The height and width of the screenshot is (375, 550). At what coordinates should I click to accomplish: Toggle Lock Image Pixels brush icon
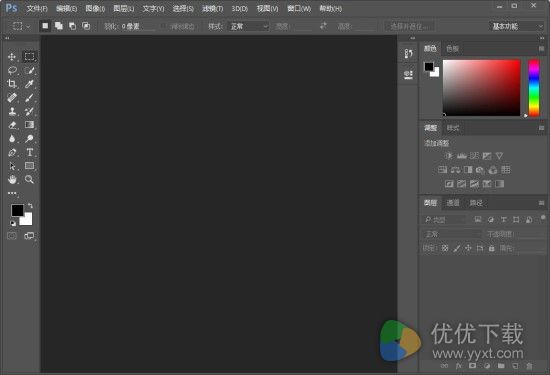[x=457, y=248]
